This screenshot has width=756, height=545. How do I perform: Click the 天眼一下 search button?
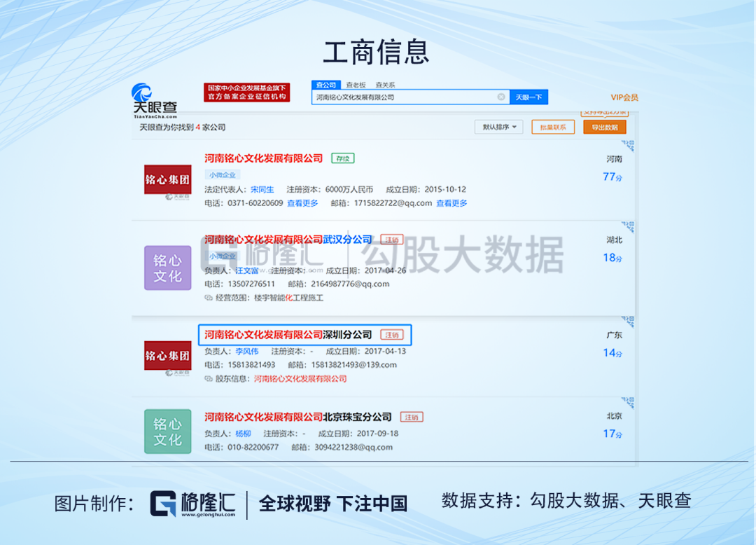click(528, 97)
